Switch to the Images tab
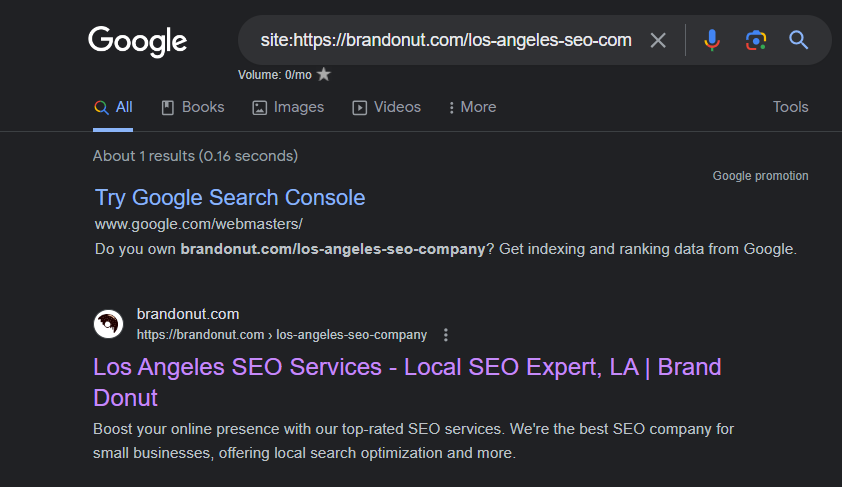842x487 pixels. pyautogui.click(x=288, y=107)
